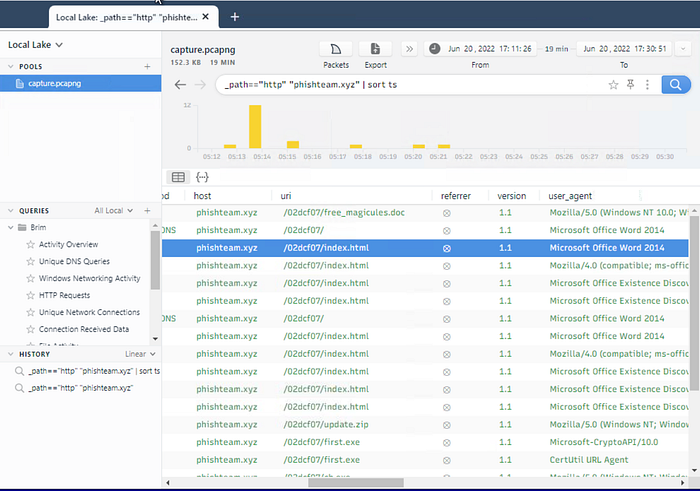The height and width of the screenshot is (491, 700).
Task: Open the Packets button
Action: click(336, 49)
